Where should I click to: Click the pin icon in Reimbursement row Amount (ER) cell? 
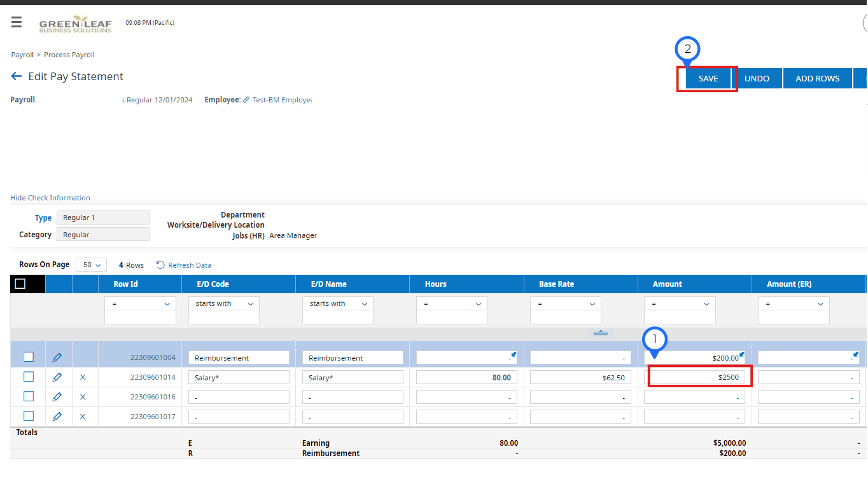(856, 354)
